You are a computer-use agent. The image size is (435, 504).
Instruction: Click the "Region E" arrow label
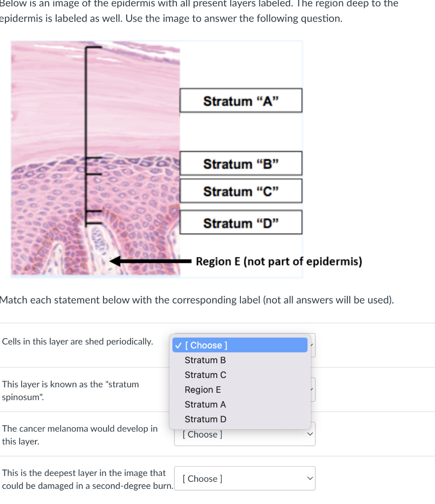pos(279,261)
